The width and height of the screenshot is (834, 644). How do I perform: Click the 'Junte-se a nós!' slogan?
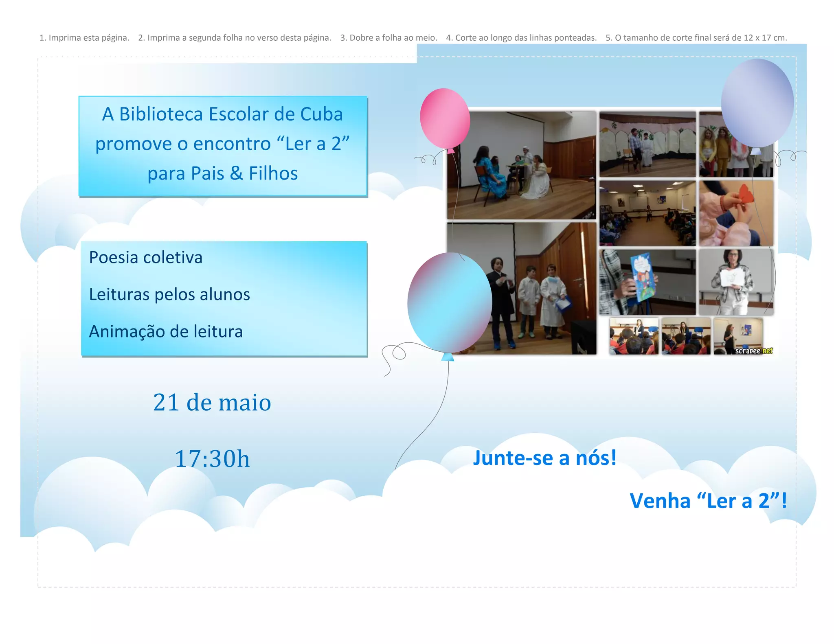pos(544,458)
